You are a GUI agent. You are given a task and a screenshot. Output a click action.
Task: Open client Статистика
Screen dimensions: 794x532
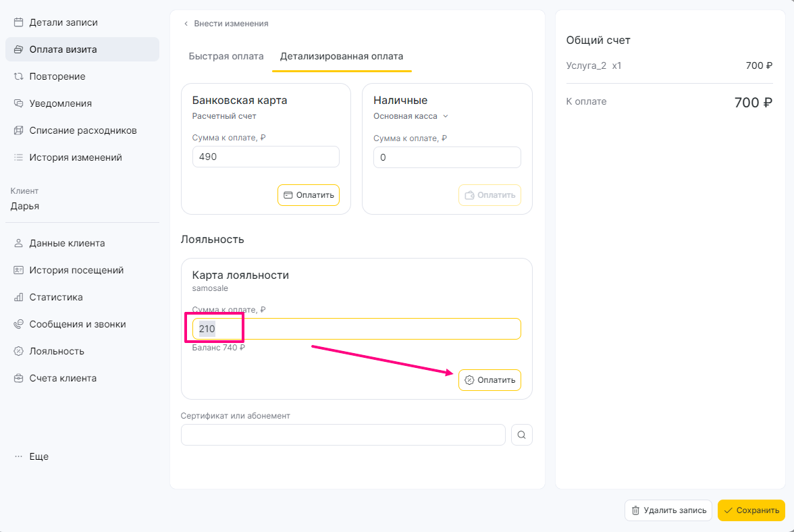tap(82, 297)
